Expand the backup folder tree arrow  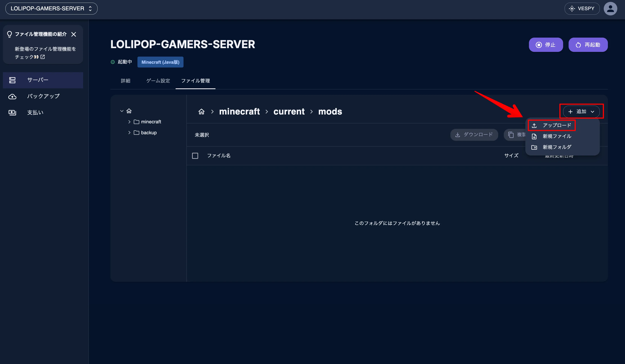(x=129, y=133)
